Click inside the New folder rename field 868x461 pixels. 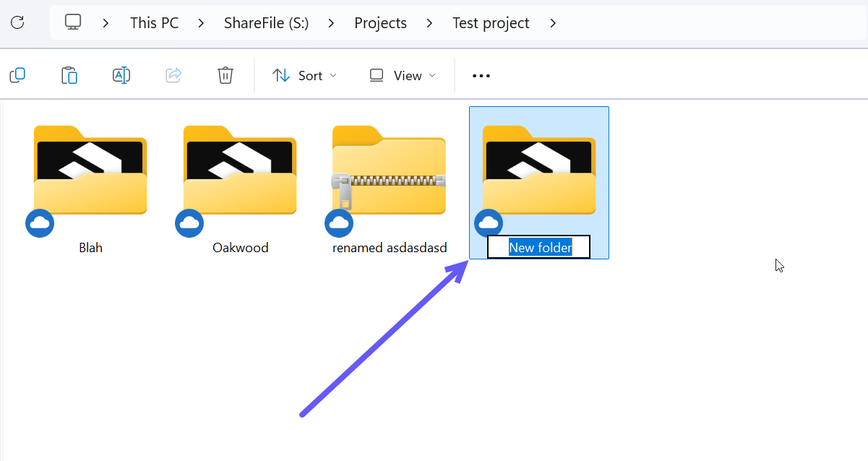pyautogui.click(x=538, y=246)
